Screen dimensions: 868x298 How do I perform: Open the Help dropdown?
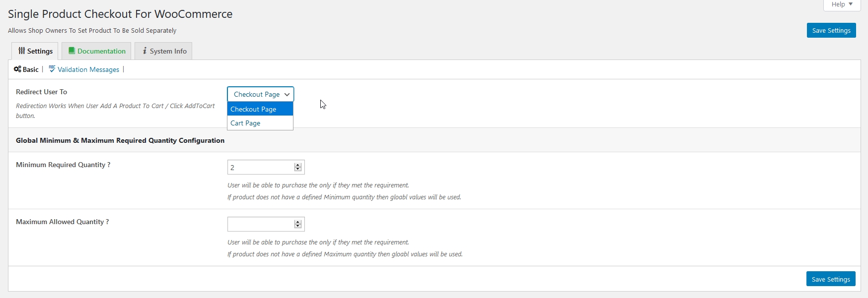842,4
